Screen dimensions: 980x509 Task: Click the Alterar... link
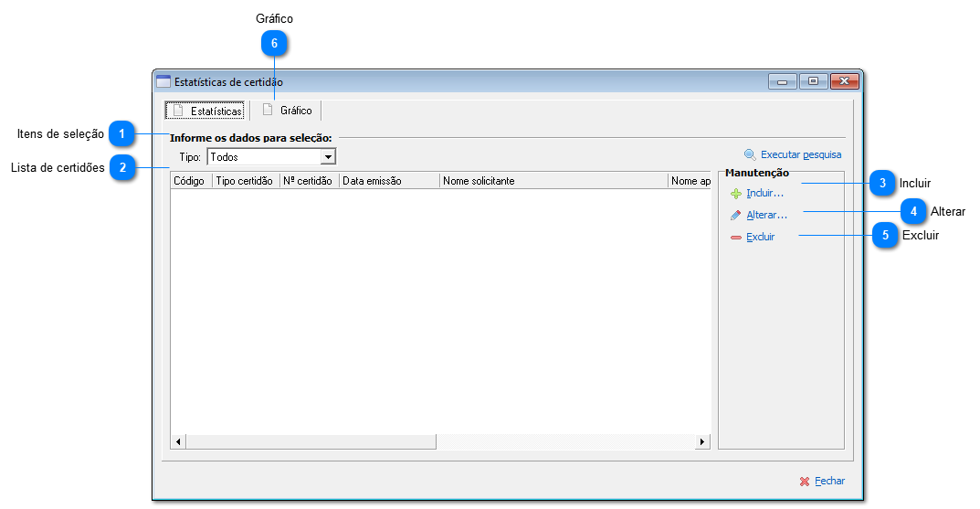pyautogui.click(x=767, y=215)
